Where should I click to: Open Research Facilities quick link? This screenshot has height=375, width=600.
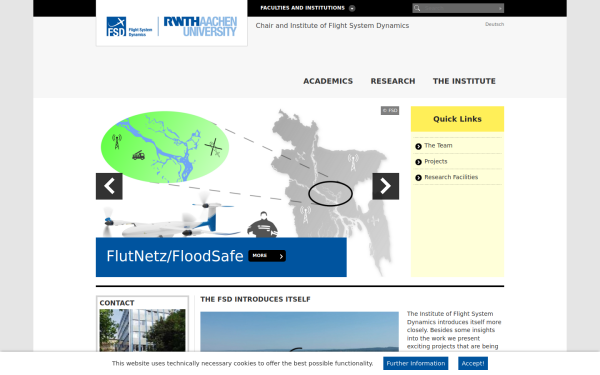tap(451, 177)
